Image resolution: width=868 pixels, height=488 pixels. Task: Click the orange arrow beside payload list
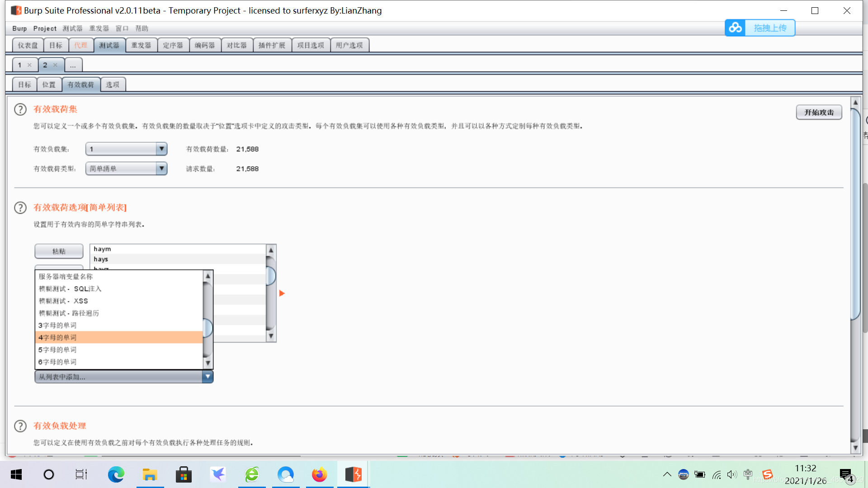[282, 293]
